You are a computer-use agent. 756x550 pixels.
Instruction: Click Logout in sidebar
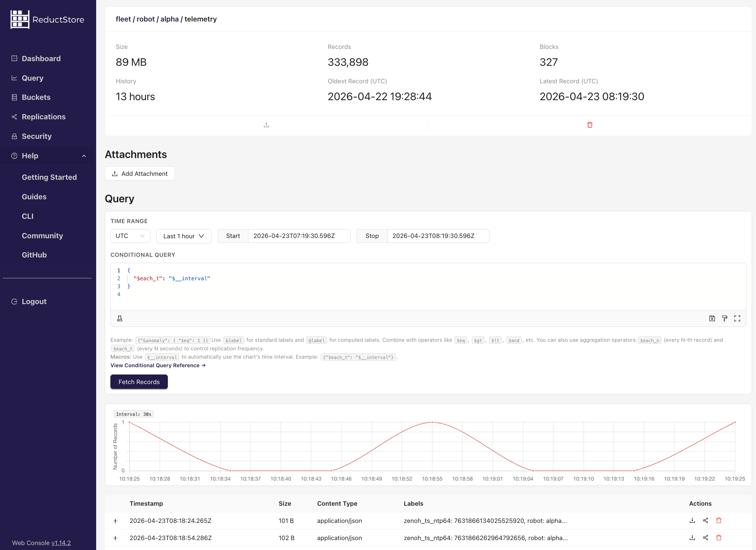tap(29, 302)
